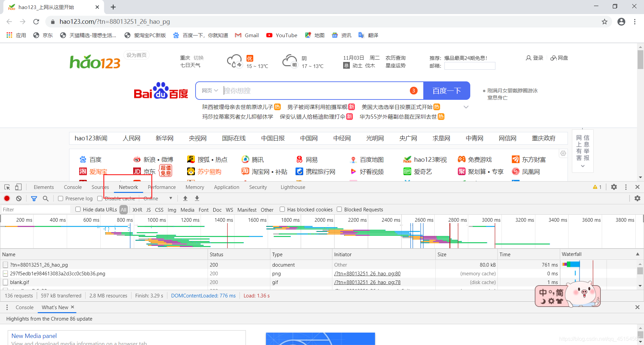Click 切换 to switch weather city
The width and height of the screenshot is (644, 345).
199,58
